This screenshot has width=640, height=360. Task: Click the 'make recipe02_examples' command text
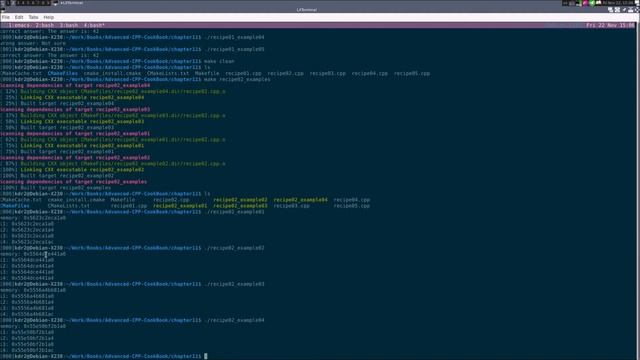click(x=237, y=79)
